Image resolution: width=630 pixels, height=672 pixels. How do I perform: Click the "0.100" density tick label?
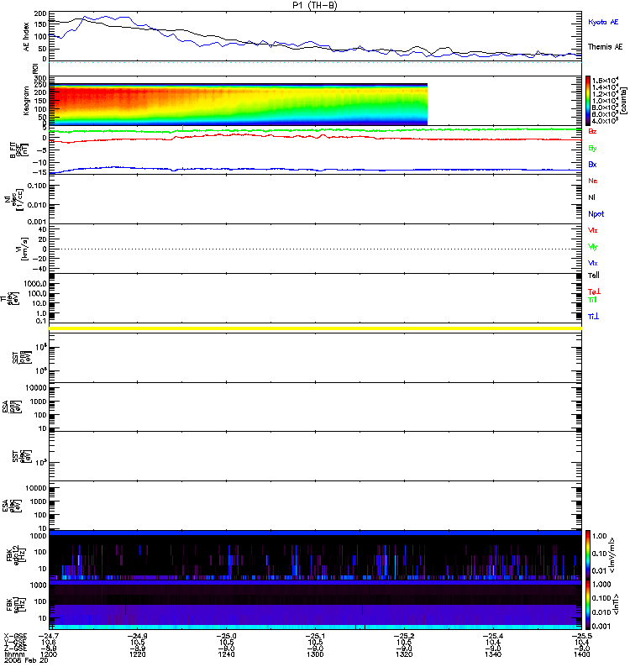[x=38, y=186]
